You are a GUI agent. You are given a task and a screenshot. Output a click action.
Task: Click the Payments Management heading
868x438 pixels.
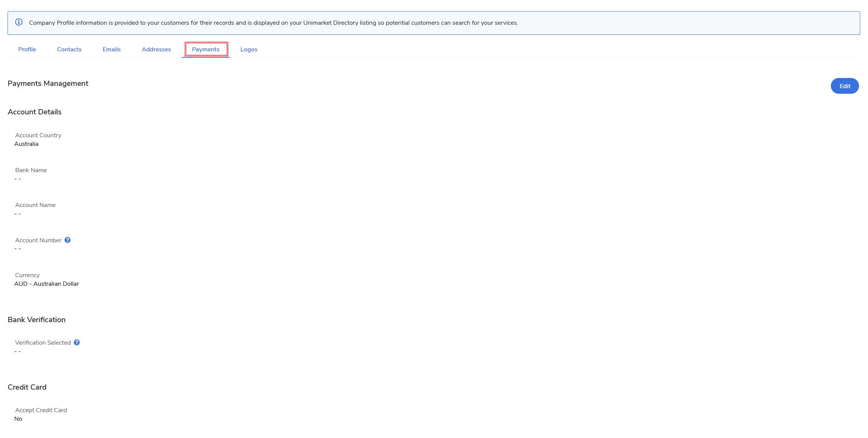pos(48,83)
